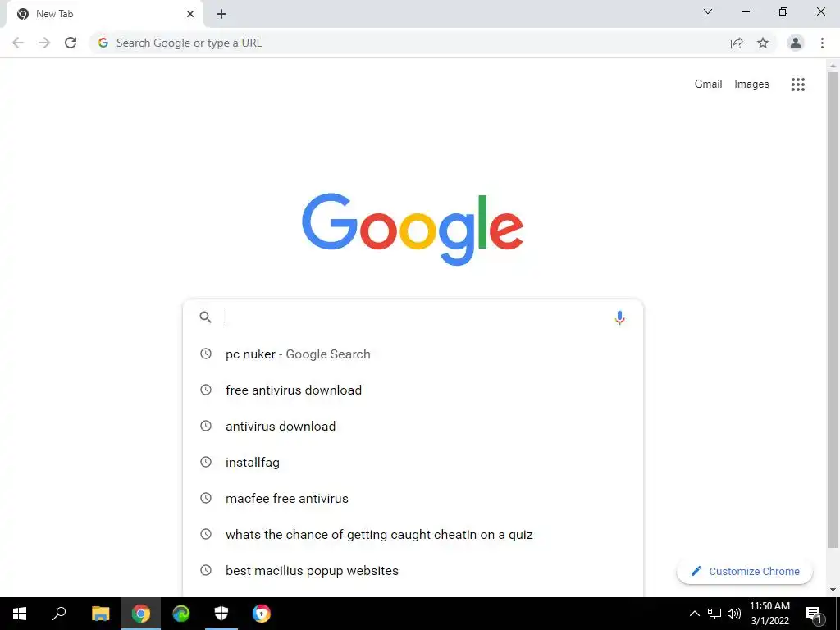Click the system volume icon

[734, 614]
